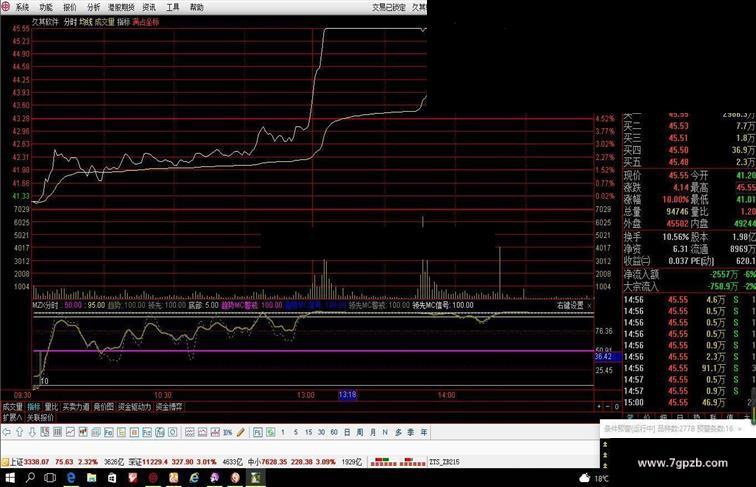This screenshot has height=487, width=756.
Task: Click the 10% toolbar icon
Action: click(228, 432)
